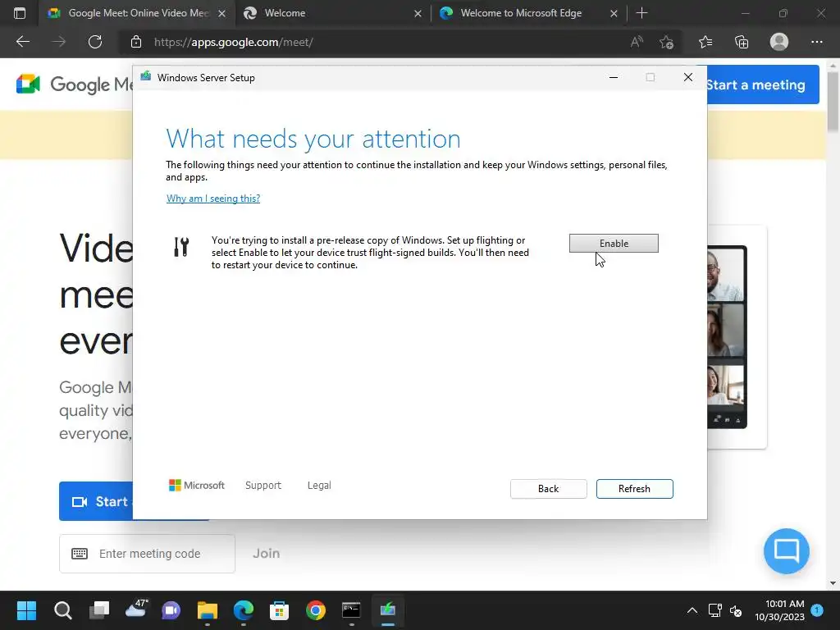840x630 pixels.
Task: Open the 'Why am I seeing this?' link
Action: point(213,199)
